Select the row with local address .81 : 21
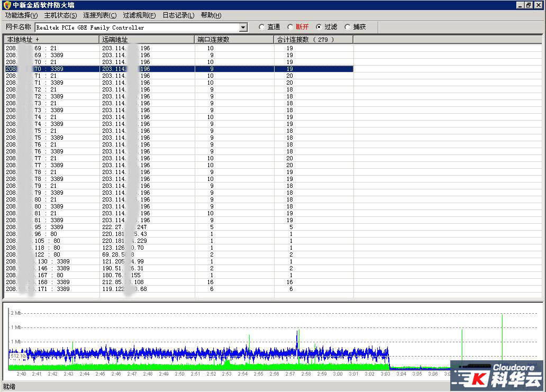Viewport: 546px width, 392px height. (x=179, y=213)
